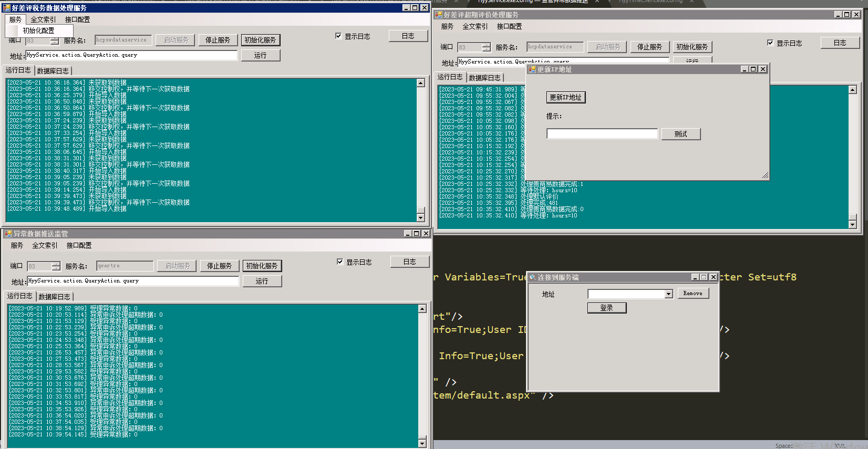Open 全文索引 menu in 税务数据处理 window

tap(43, 19)
